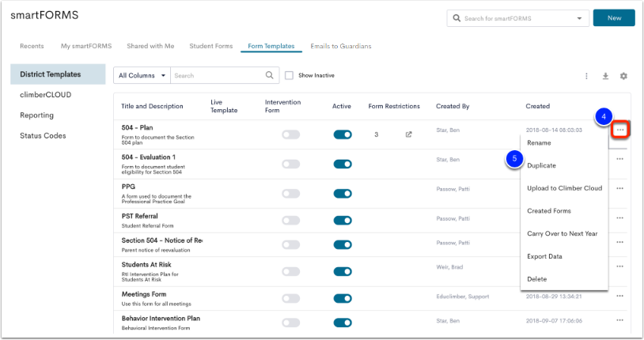The height and width of the screenshot is (340, 644).
Task: Toggle Intervention Form switch for PPG
Action: click(291, 194)
